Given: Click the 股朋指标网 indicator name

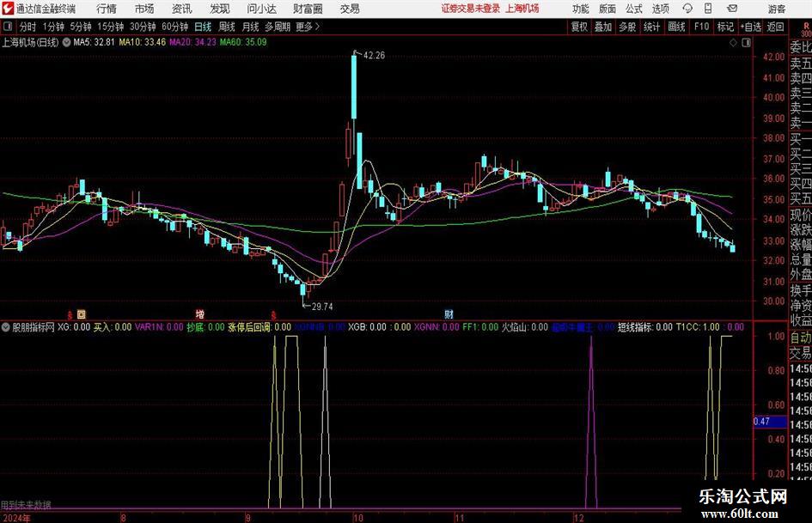Looking at the screenshot, I should [34, 327].
